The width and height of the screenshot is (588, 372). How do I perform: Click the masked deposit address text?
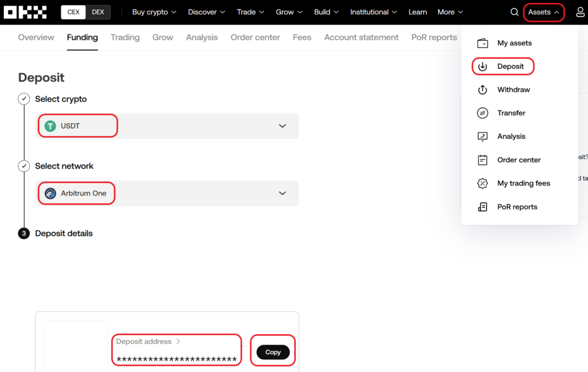(177, 359)
